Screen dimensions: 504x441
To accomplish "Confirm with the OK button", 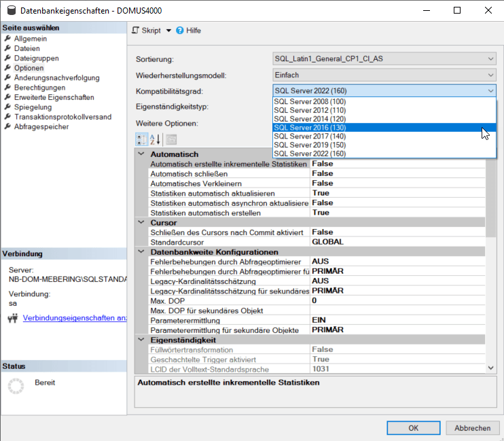I will [414, 428].
